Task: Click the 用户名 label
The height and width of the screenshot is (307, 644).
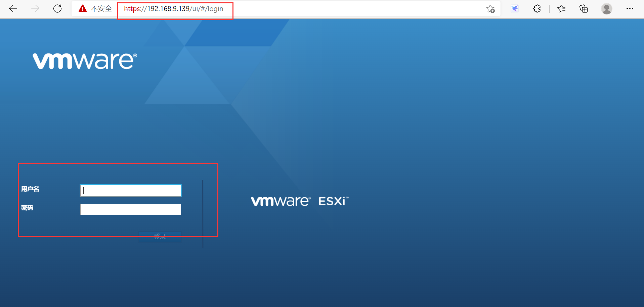Action: coord(30,189)
